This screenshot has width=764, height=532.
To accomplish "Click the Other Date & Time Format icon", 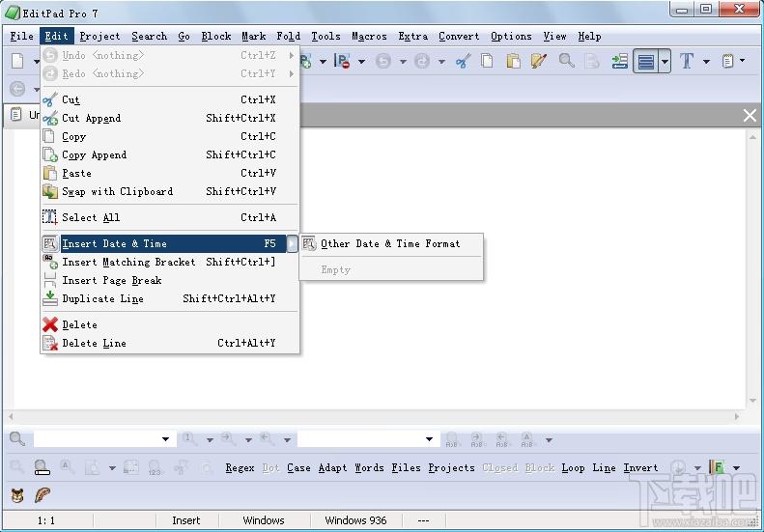I will (x=309, y=243).
